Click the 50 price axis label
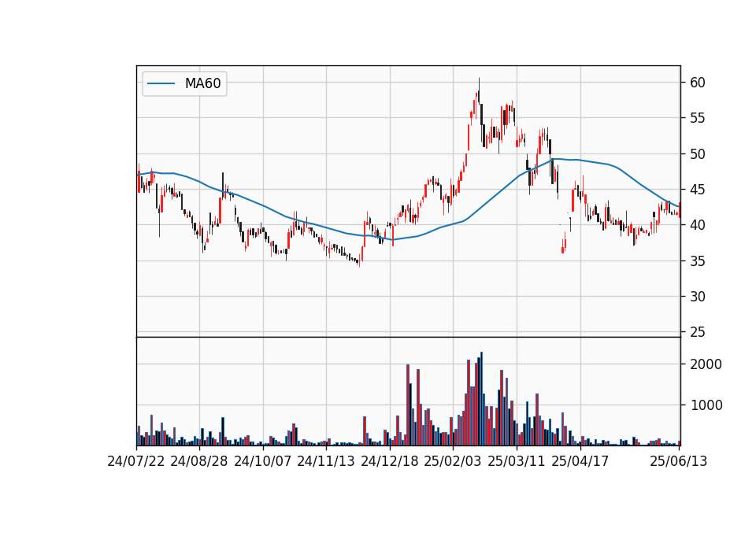The image size is (756, 543). pyautogui.click(x=697, y=154)
